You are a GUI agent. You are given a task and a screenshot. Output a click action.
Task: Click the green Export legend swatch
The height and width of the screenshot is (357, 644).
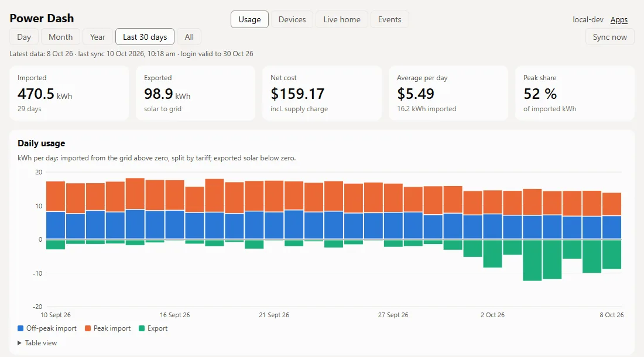point(142,328)
